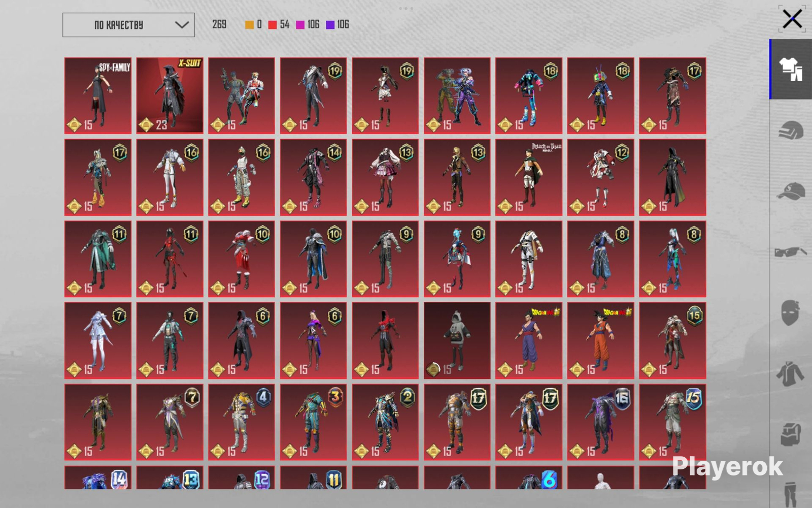The image size is (812, 508).
Task: Open the 'По качеству' sort dropdown
Action: point(128,25)
